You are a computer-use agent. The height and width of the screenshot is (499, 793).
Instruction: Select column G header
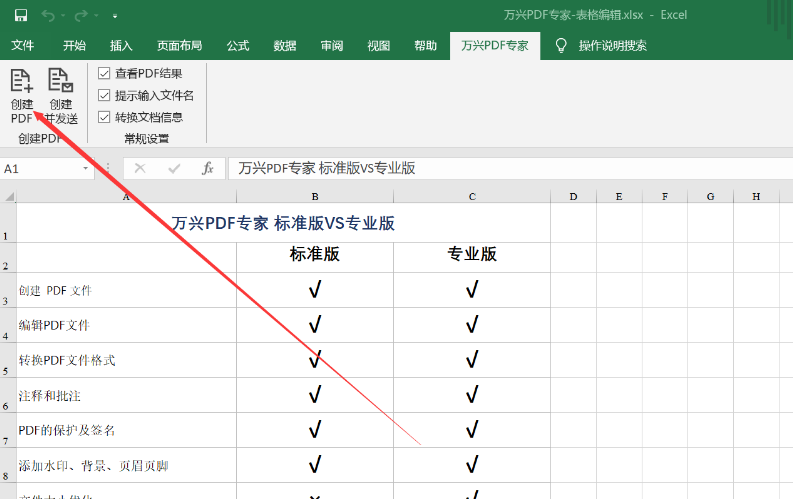click(x=711, y=196)
